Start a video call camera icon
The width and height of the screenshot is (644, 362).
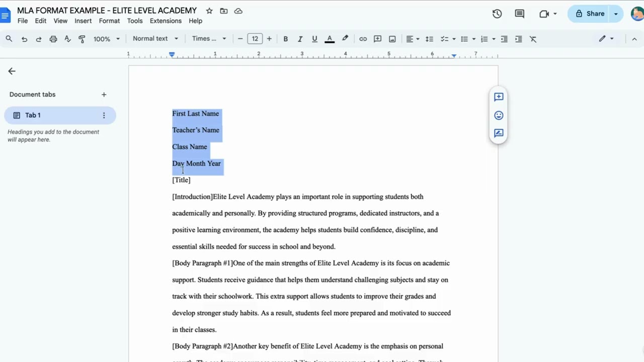[544, 14]
